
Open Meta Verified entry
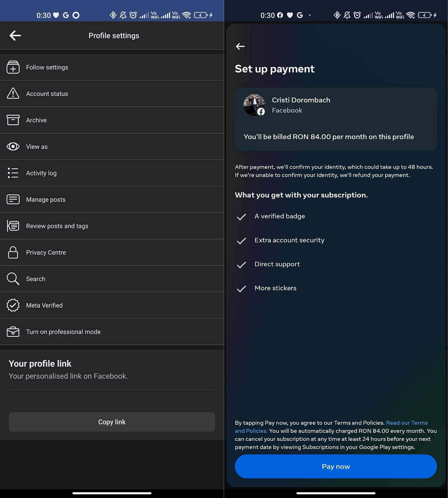point(112,305)
